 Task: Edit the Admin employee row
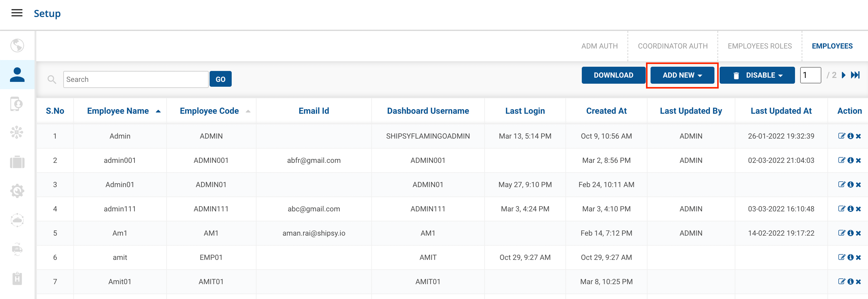click(841, 136)
